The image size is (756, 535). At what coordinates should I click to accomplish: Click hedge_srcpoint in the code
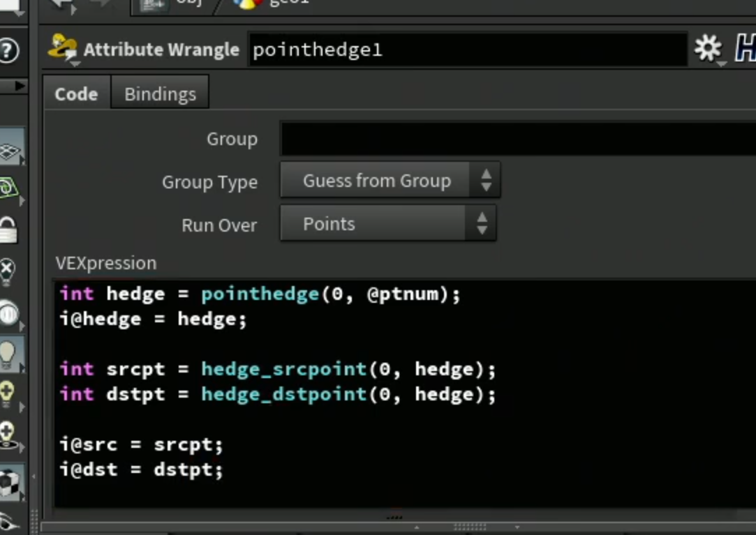[284, 369]
